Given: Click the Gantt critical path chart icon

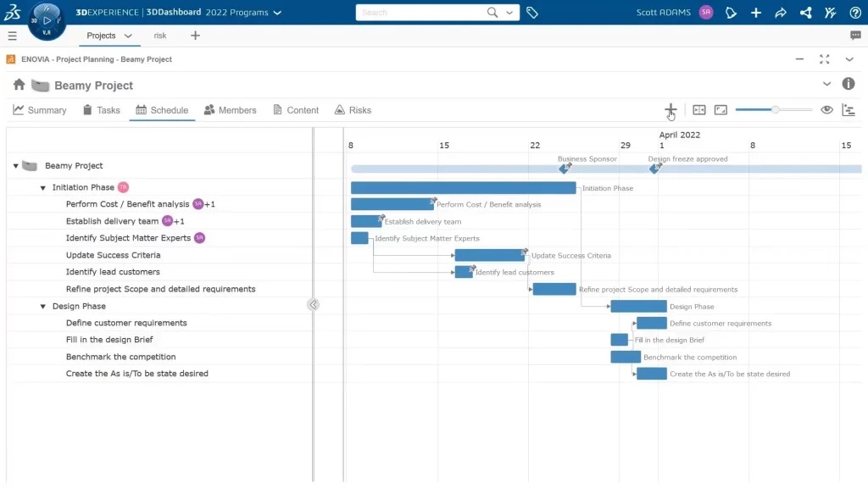Looking at the screenshot, I should 849,110.
